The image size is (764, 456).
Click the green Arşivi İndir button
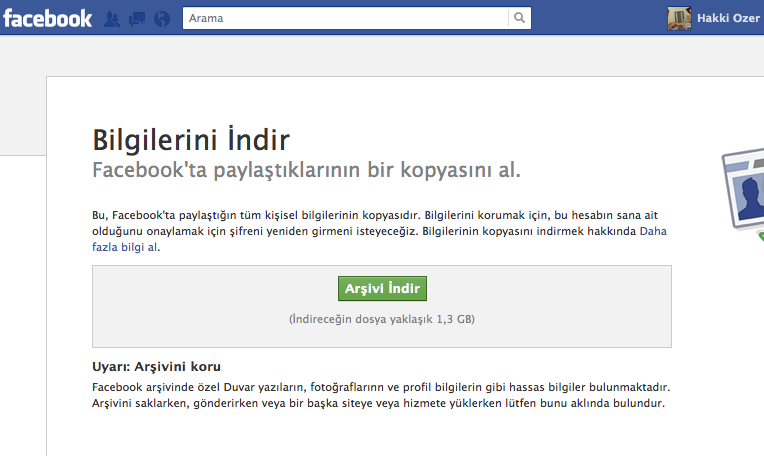point(382,288)
